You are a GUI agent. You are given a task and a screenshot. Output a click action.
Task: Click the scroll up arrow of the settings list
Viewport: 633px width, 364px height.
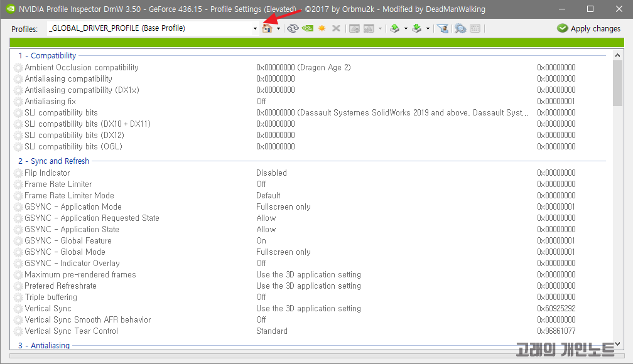(617, 55)
